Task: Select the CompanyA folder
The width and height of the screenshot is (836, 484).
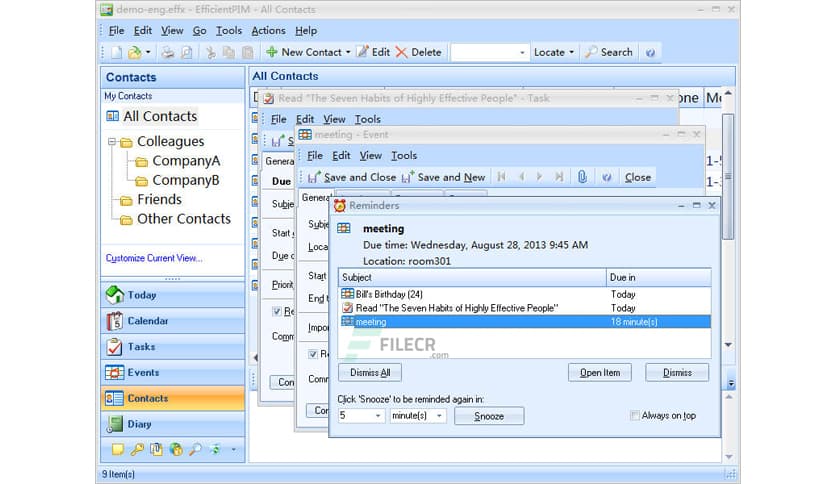Action: click(186, 161)
